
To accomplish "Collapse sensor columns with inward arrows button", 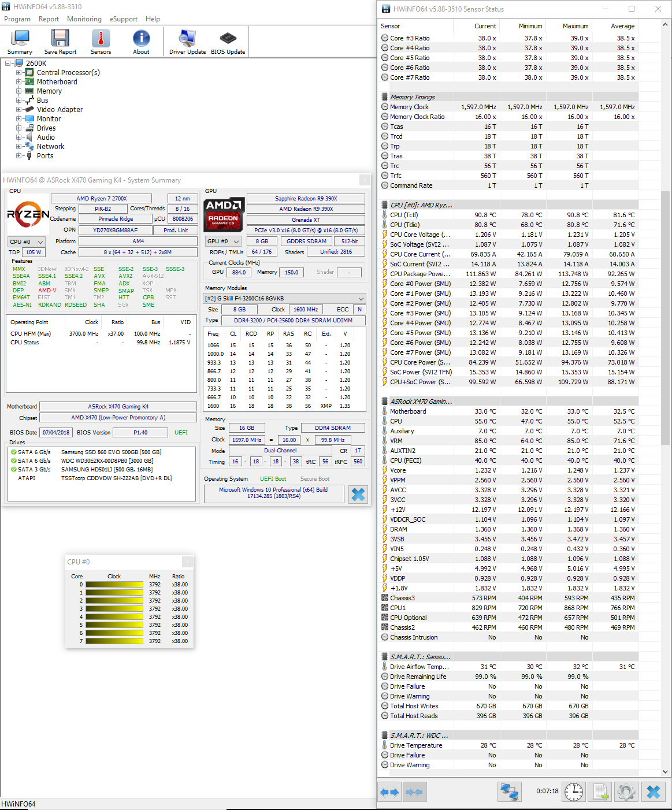I will (414, 792).
